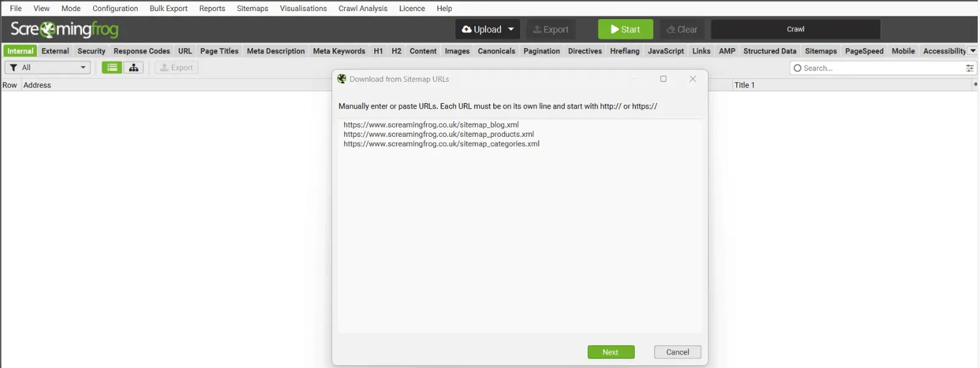The height and width of the screenshot is (368, 980).
Task: Open the Mode menu
Action: [71, 9]
